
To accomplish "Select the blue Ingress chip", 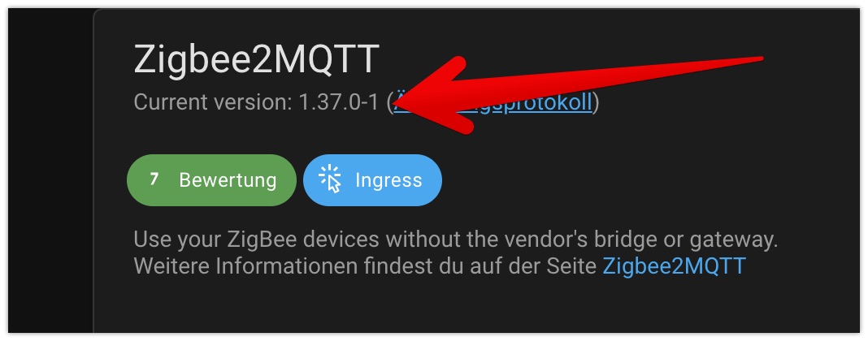I will click(x=372, y=180).
